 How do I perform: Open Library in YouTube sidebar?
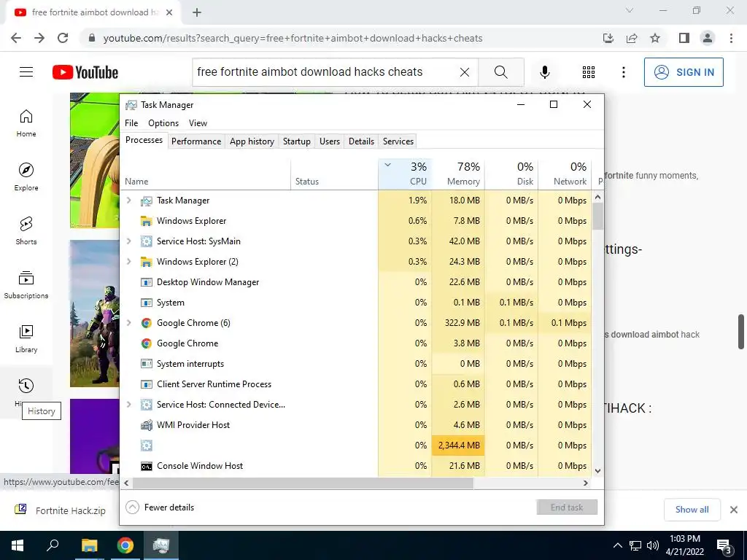coord(26,338)
